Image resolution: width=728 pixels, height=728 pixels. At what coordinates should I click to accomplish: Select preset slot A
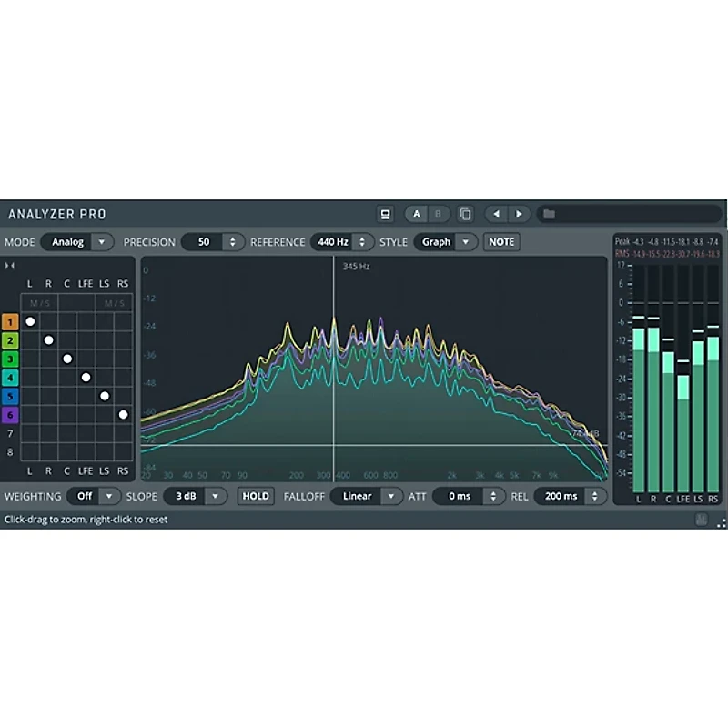point(417,215)
